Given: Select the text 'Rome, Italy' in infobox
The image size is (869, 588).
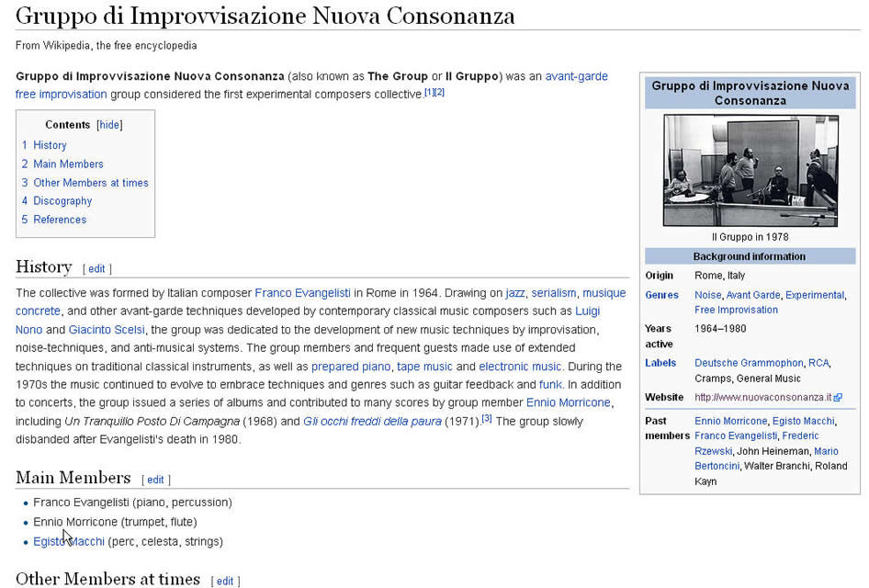Looking at the screenshot, I should [x=720, y=276].
